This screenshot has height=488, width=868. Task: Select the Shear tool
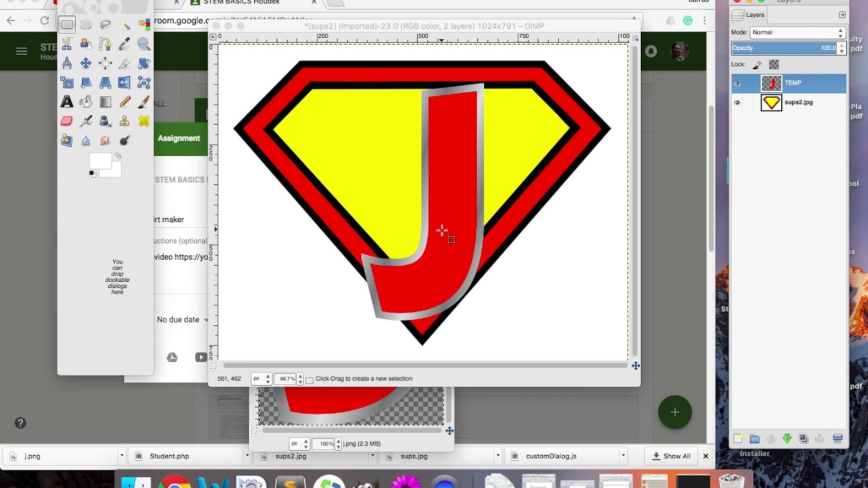coord(85,83)
